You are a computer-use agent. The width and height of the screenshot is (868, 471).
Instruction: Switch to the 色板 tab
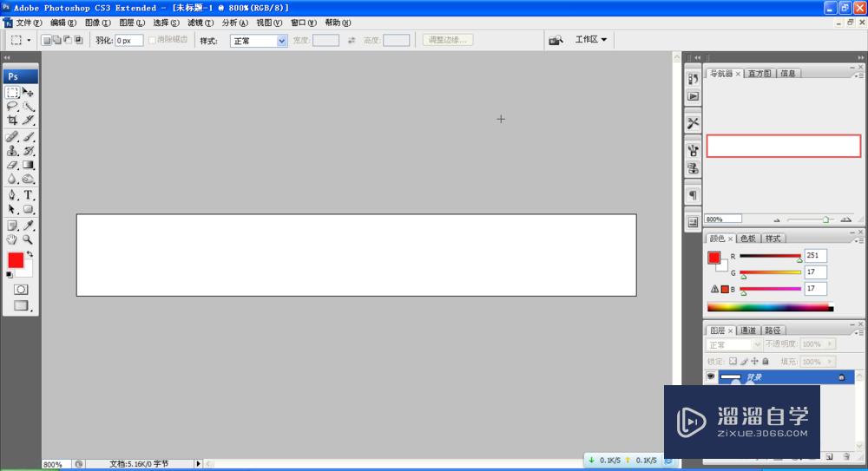pos(748,238)
